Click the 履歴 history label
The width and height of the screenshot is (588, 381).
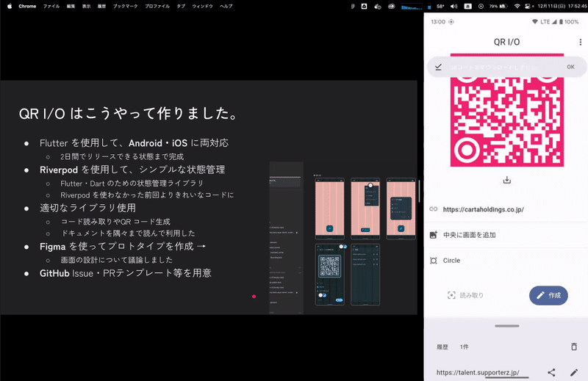click(x=442, y=347)
